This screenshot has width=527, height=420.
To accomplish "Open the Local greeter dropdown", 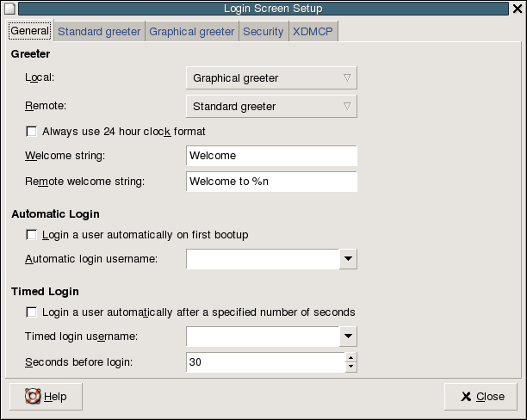I will point(271,78).
